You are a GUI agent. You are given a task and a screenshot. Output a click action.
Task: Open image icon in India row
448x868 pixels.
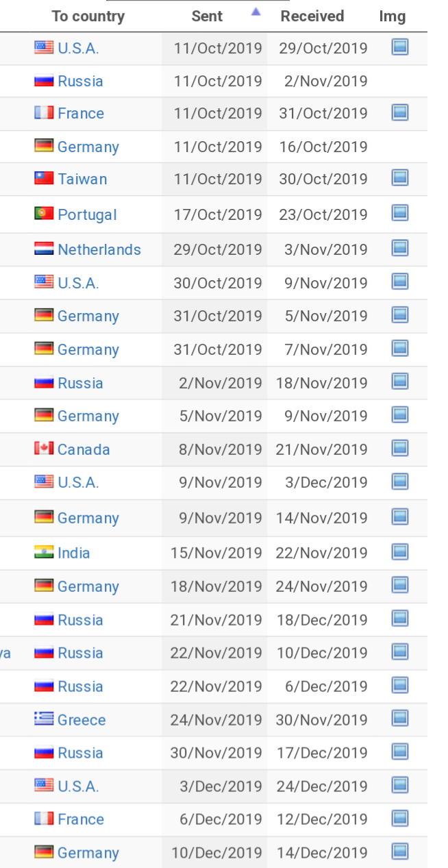click(x=400, y=551)
